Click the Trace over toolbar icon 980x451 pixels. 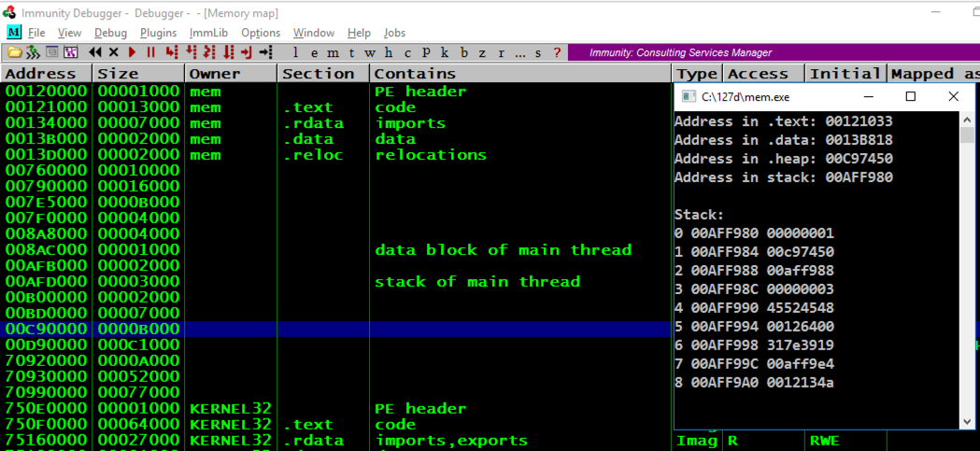228,52
